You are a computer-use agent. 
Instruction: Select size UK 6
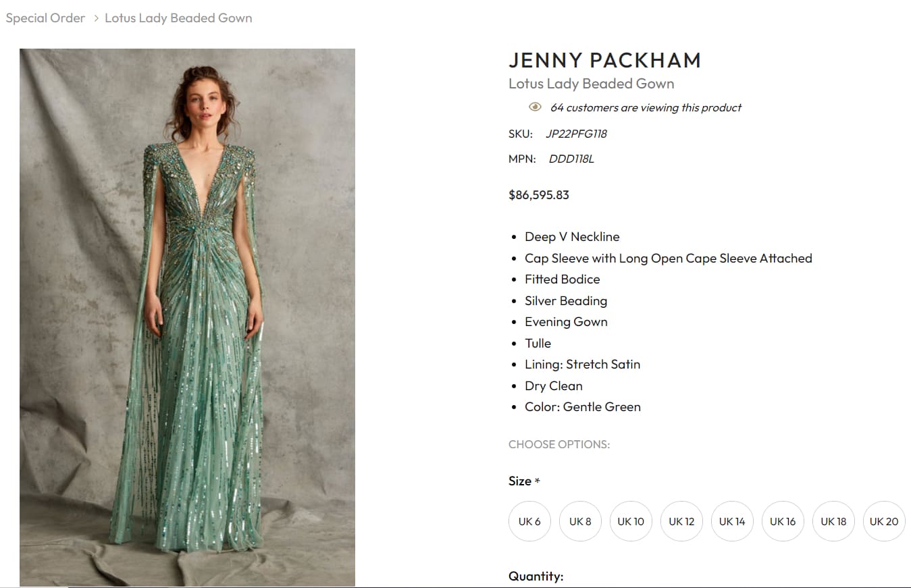pyautogui.click(x=529, y=521)
